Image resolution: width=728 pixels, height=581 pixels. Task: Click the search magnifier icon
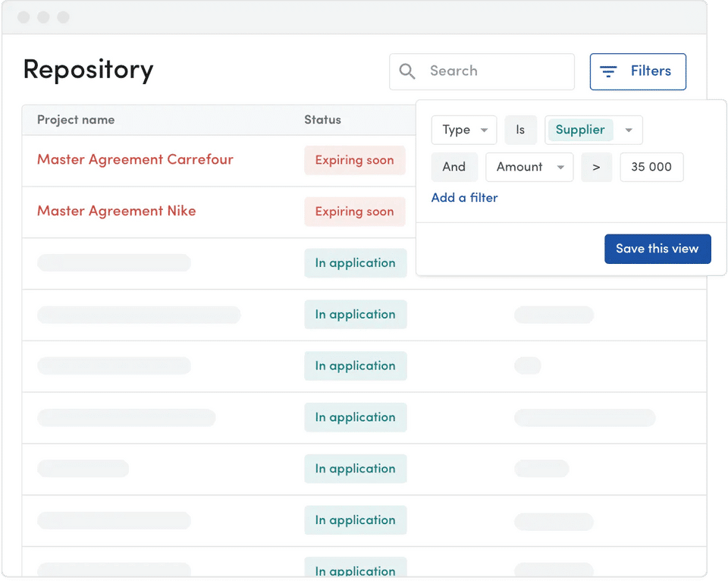click(x=407, y=71)
